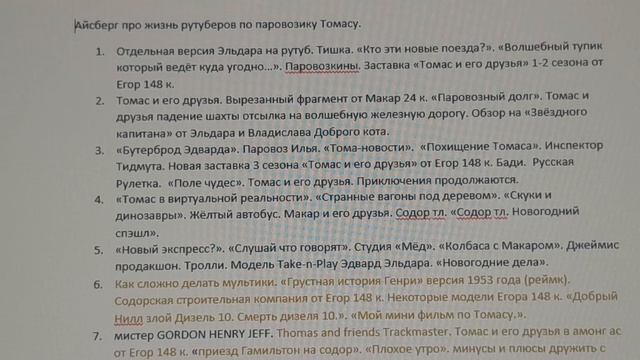The height and width of the screenshot is (360, 640).
Task: Click text "Студия «Мёд»"
Action: (395, 247)
